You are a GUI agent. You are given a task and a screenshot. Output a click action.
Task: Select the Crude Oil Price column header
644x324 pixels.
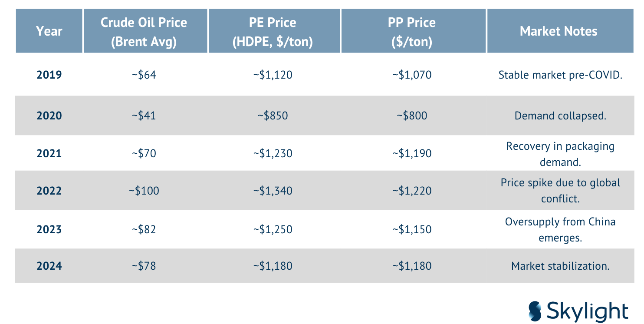(144, 32)
